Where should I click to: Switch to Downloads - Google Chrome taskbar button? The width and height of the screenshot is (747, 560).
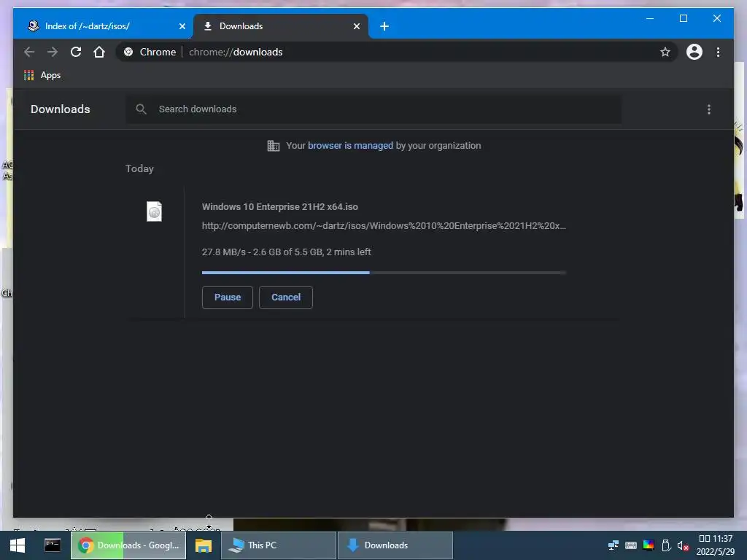pyautogui.click(x=128, y=545)
